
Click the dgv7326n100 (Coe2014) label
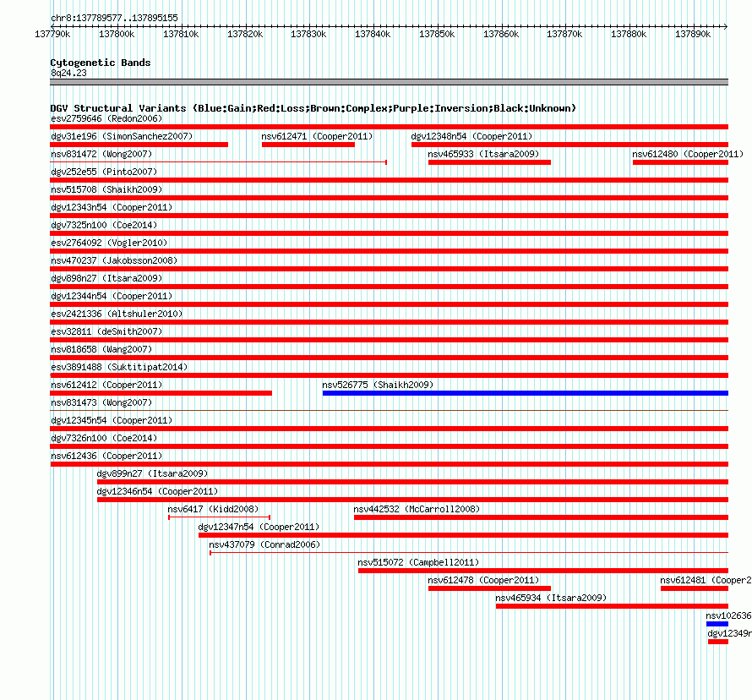pyautogui.click(x=104, y=438)
